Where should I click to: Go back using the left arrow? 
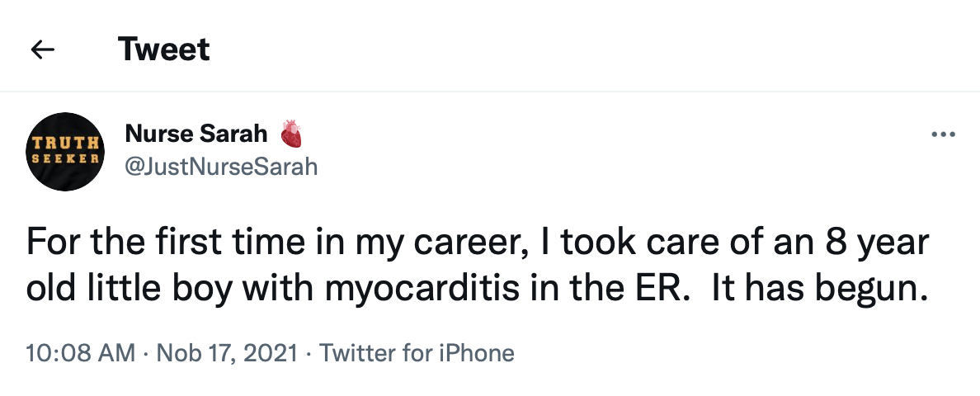(43, 49)
